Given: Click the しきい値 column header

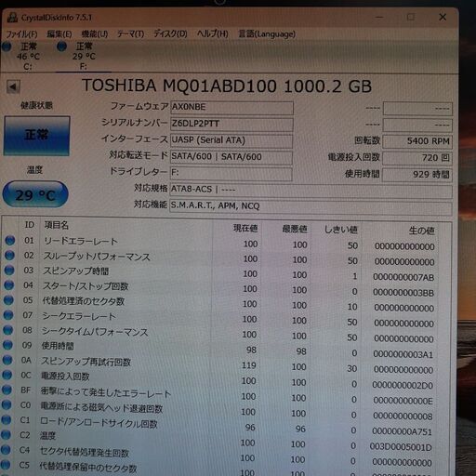Looking at the screenshot, I should 341,230.
